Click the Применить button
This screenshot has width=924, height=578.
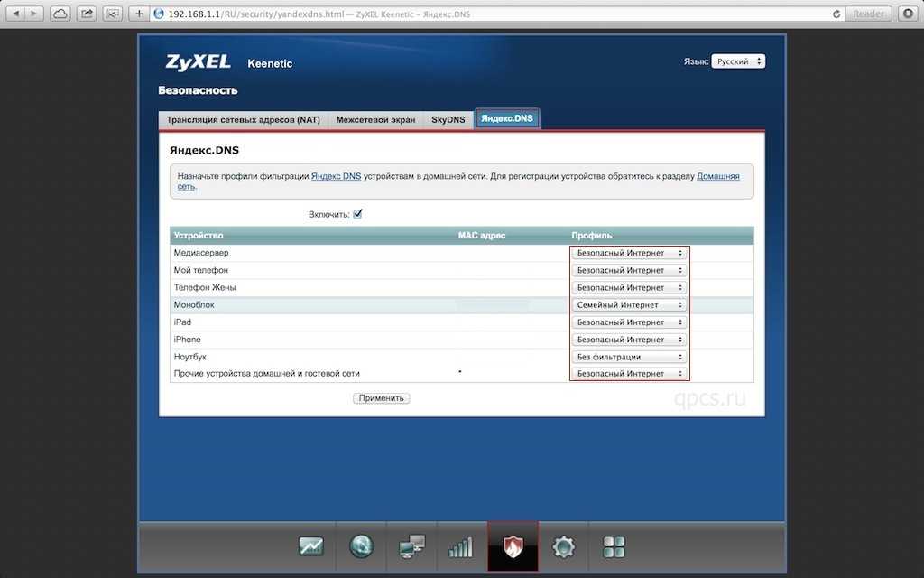(382, 398)
